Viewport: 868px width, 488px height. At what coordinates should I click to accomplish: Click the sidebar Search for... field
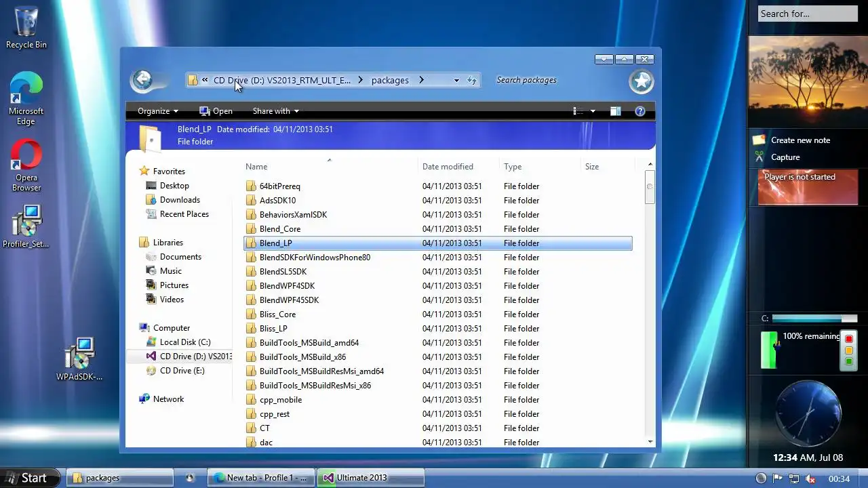[x=808, y=14]
